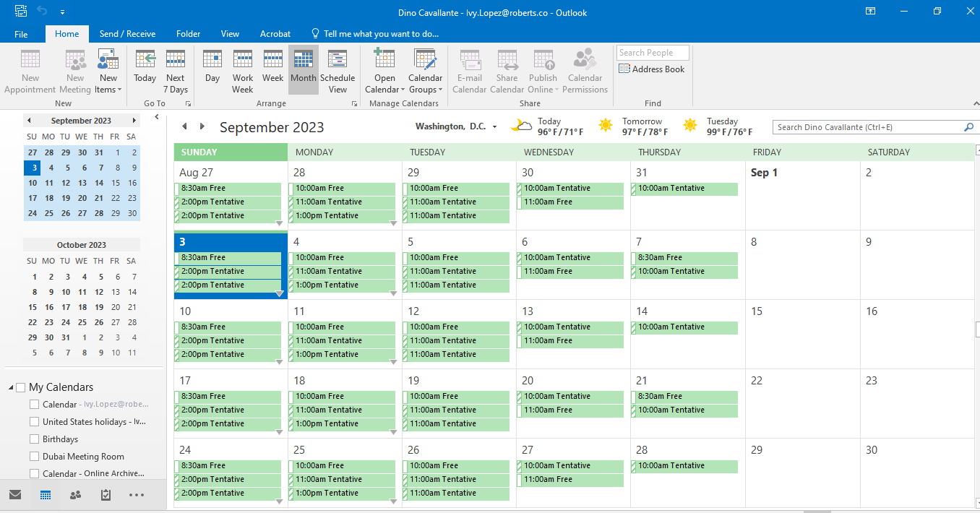Open Publish Online menu
This screenshot has width=980, height=513.
(543, 71)
